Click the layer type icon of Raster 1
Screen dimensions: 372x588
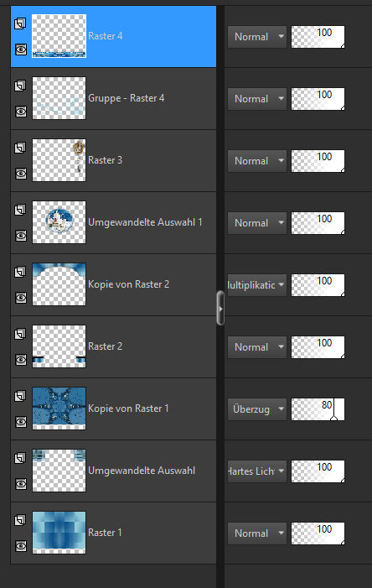tap(20, 520)
